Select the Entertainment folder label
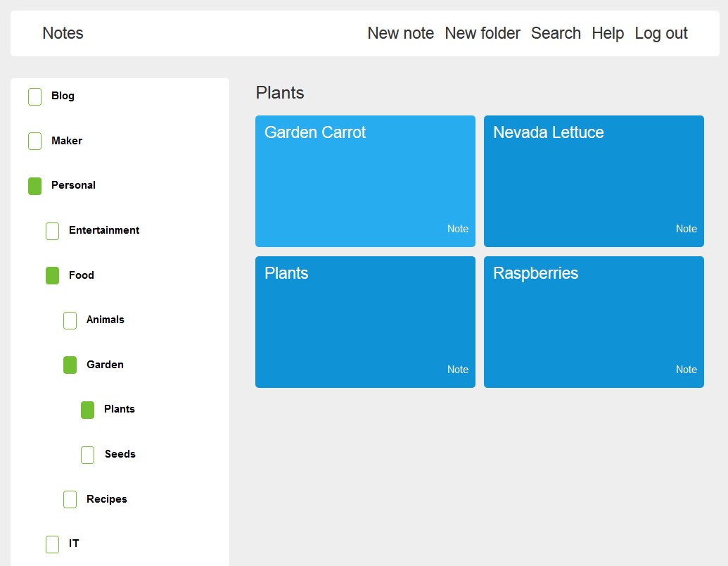 104,230
